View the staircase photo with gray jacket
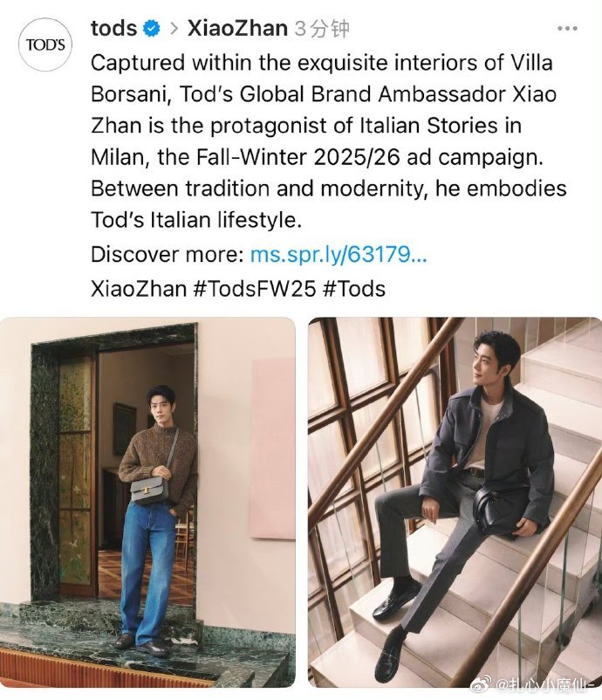Image resolution: width=602 pixels, height=700 pixels. [455, 502]
